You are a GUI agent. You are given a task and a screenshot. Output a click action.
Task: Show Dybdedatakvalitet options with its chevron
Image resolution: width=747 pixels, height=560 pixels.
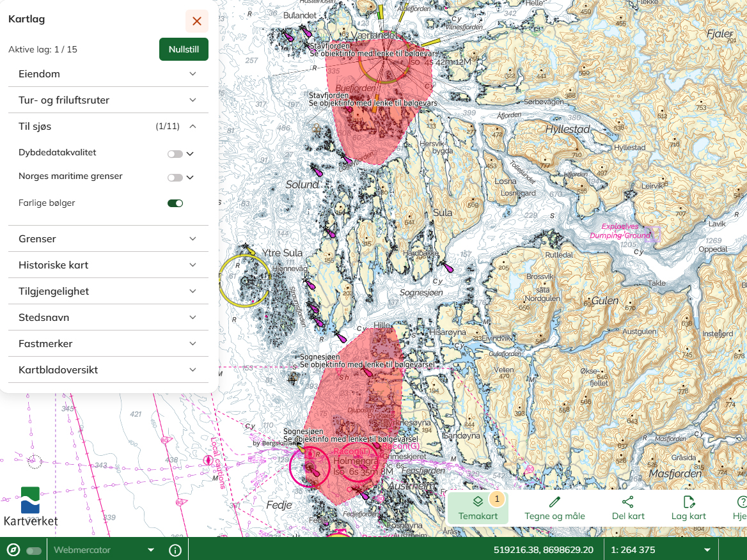pos(190,153)
